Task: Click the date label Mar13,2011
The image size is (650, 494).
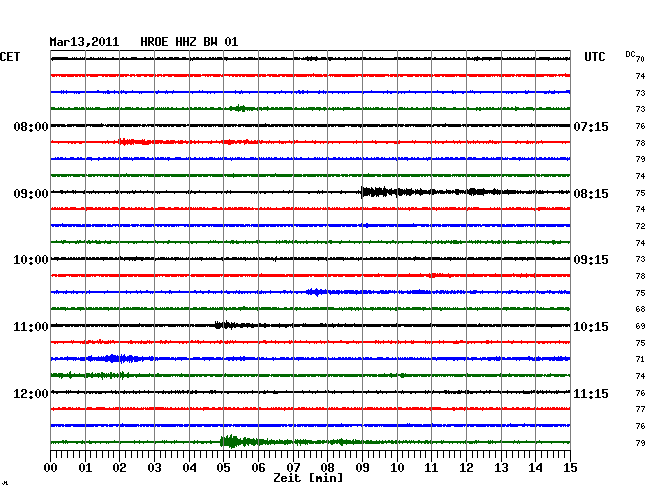Action: pos(84,42)
